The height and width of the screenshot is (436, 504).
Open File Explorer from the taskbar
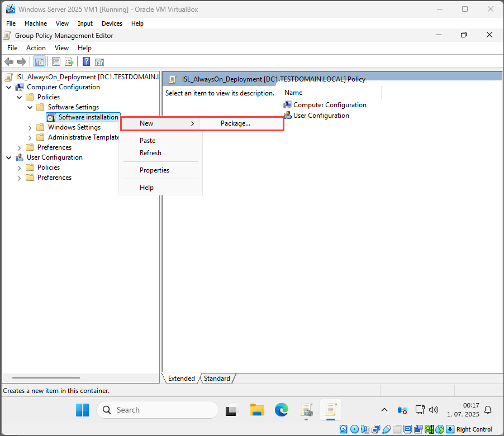tap(257, 410)
